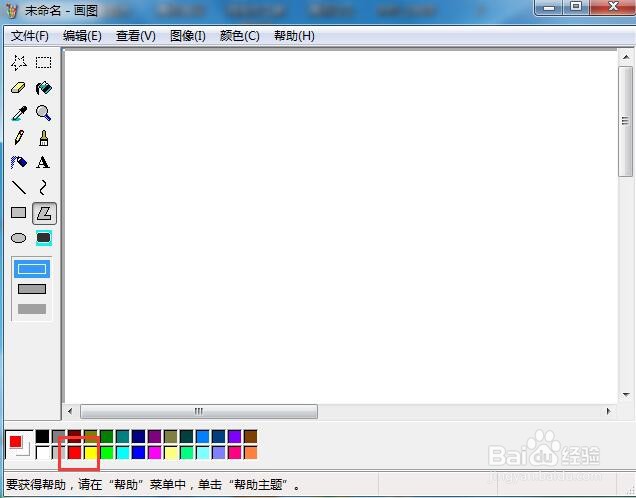The width and height of the screenshot is (636, 498).
Task: Pick the dark purple swatch in top row
Action: [155, 436]
